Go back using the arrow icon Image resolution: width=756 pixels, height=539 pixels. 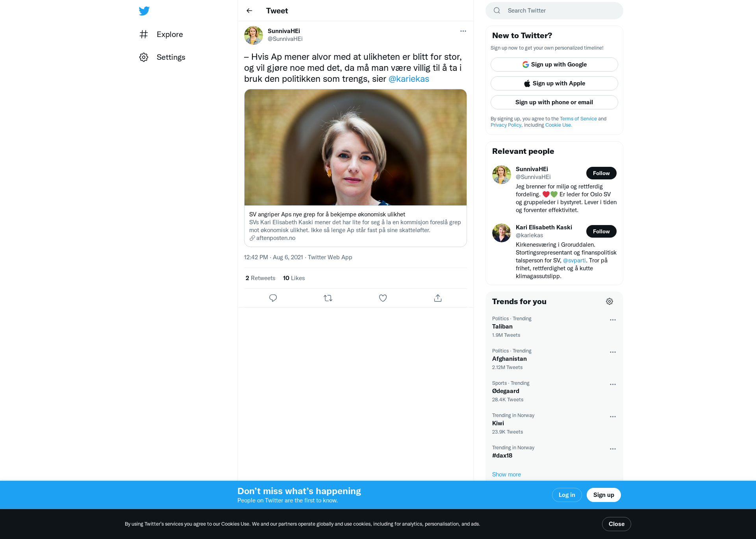coord(249,11)
